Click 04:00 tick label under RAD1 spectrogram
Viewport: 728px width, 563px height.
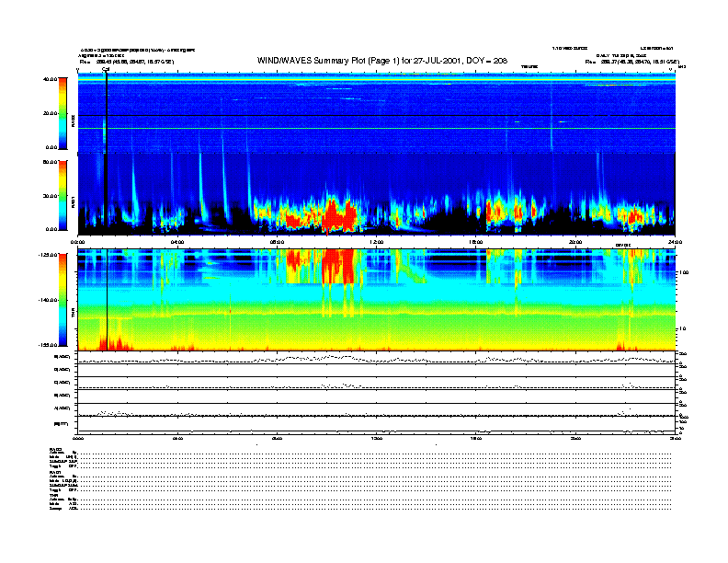click(x=177, y=242)
